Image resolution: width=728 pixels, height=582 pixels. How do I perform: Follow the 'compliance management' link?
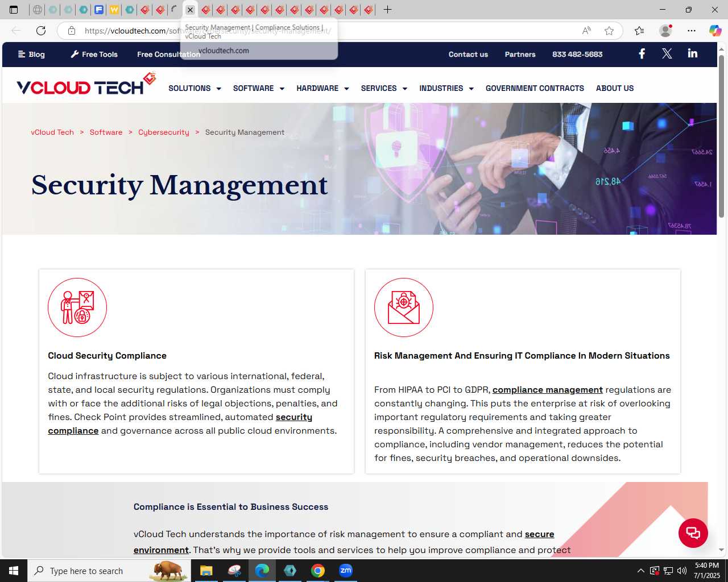[x=548, y=390]
